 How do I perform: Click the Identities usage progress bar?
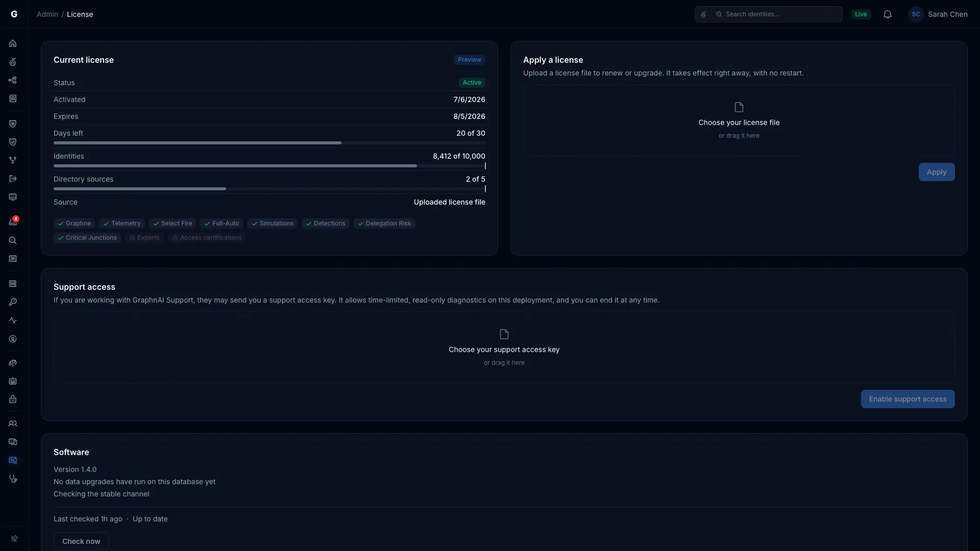(269, 166)
